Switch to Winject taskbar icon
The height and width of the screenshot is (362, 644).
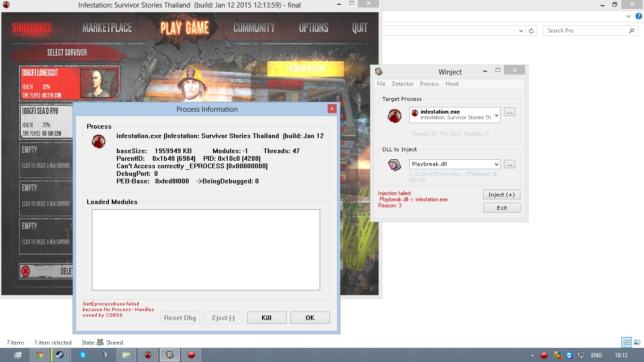pyautogui.click(x=169, y=355)
